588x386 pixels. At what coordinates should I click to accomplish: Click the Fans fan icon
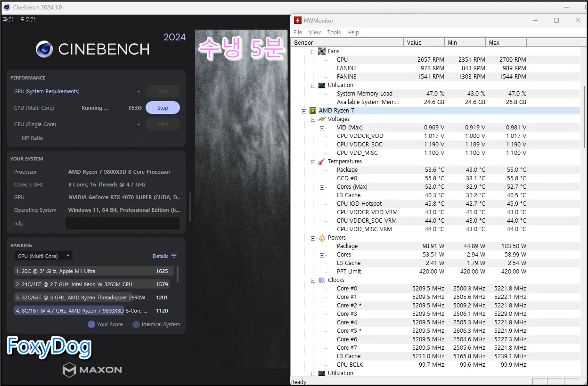(x=322, y=51)
